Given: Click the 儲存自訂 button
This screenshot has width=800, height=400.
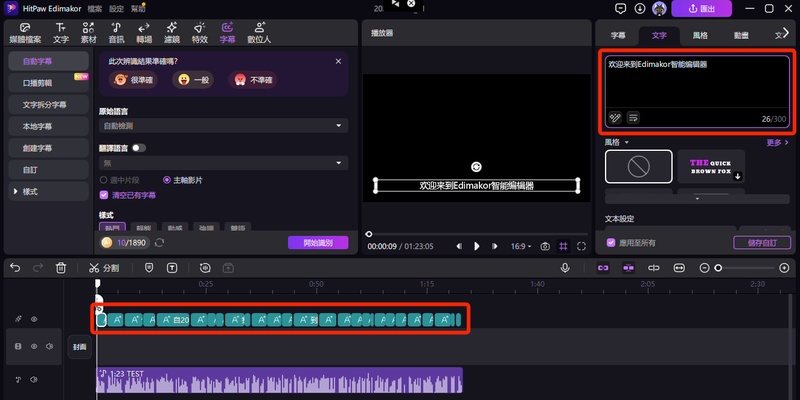Looking at the screenshot, I should [x=762, y=243].
